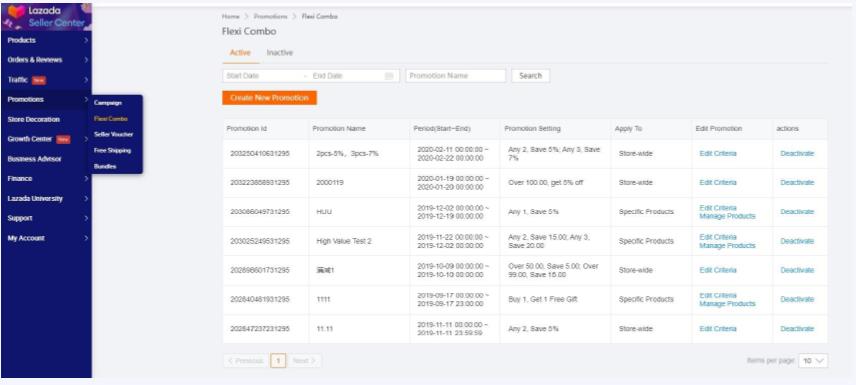
Task: Choose Seller Voucher from Promotions submenu
Action: [113, 134]
